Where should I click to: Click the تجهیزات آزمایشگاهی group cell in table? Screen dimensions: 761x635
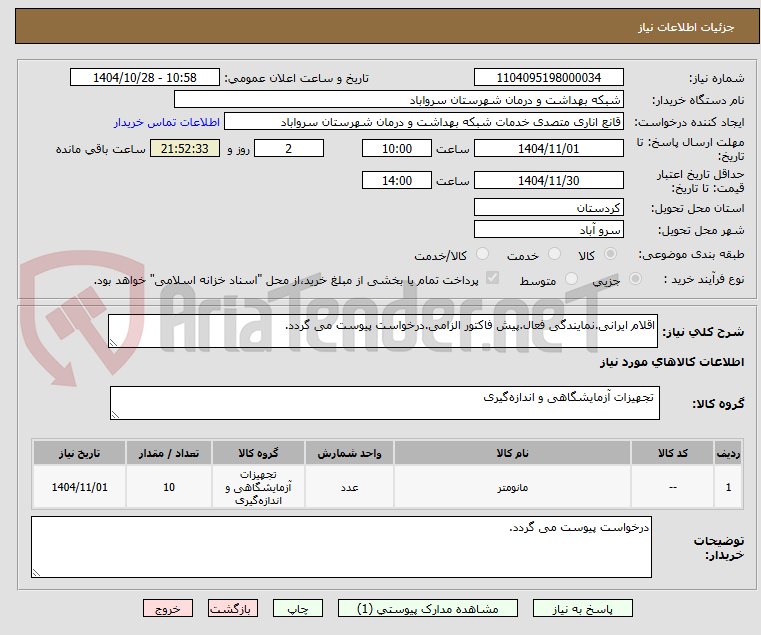point(258,487)
